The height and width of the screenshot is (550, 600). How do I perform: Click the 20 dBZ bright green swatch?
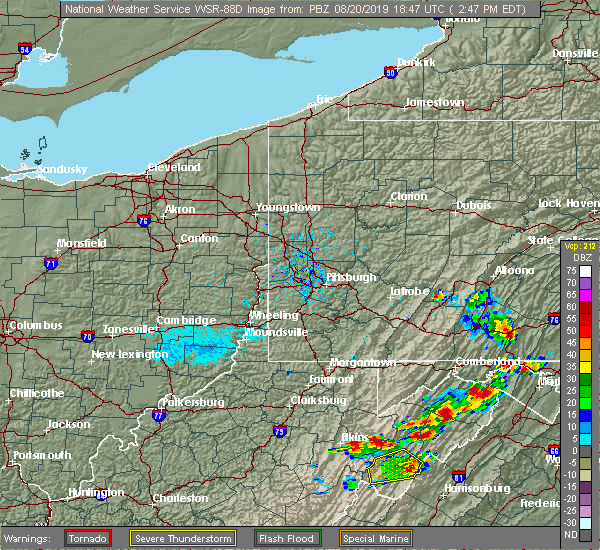(x=585, y=403)
